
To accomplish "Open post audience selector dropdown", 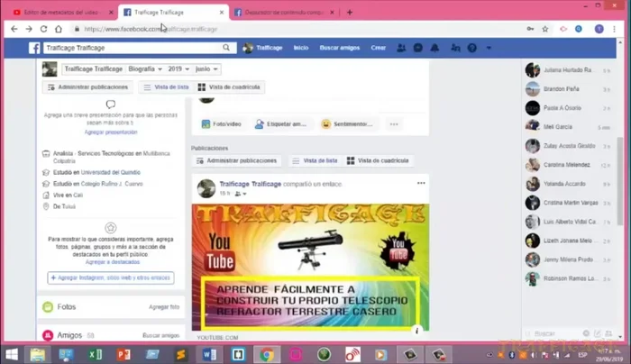I will (x=241, y=194).
